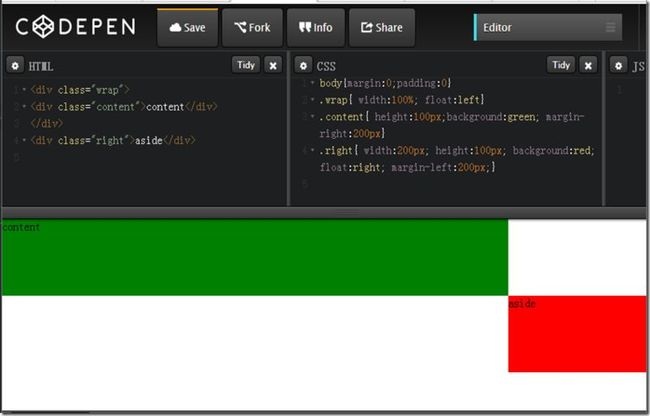Fold CSS .content rule arrow
The width and height of the screenshot is (650, 416).
coord(313,116)
